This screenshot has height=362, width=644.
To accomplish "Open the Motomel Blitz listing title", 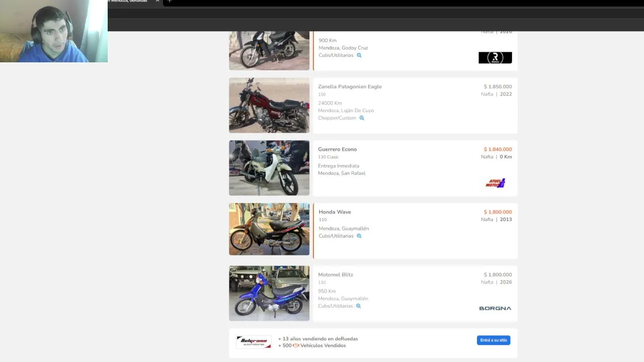I will (x=336, y=275).
